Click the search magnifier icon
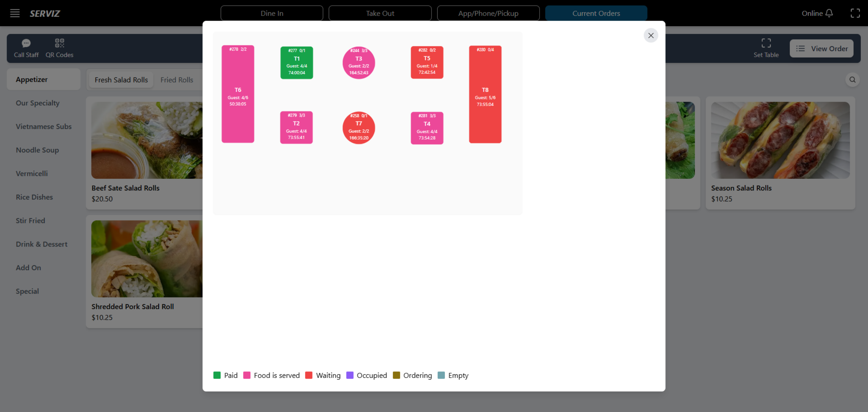The image size is (868, 412). (852, 80)
